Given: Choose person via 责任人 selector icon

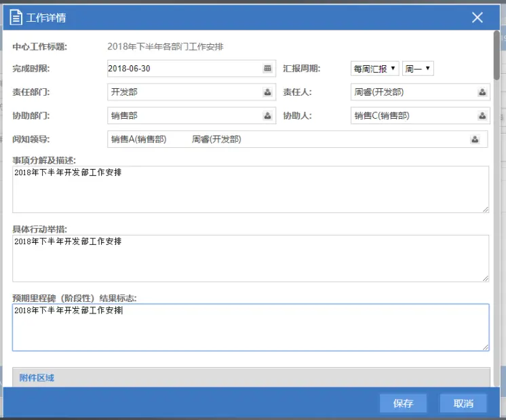Looking at the screenshot, I should coord(482,92).
